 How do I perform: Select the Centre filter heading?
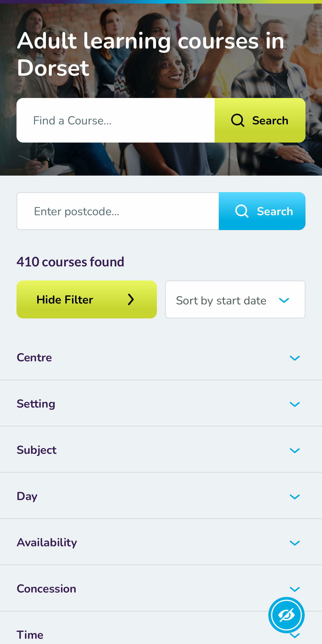[x=34, y=358]
